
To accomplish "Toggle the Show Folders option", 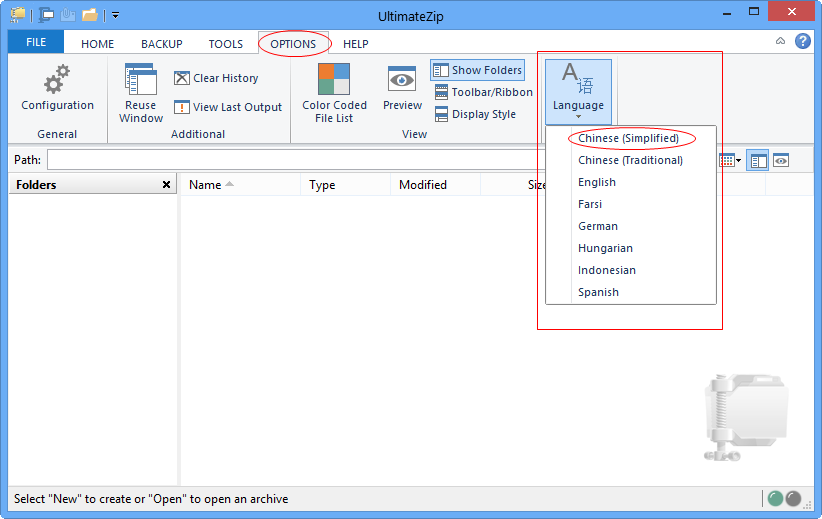I will [478, 70].
